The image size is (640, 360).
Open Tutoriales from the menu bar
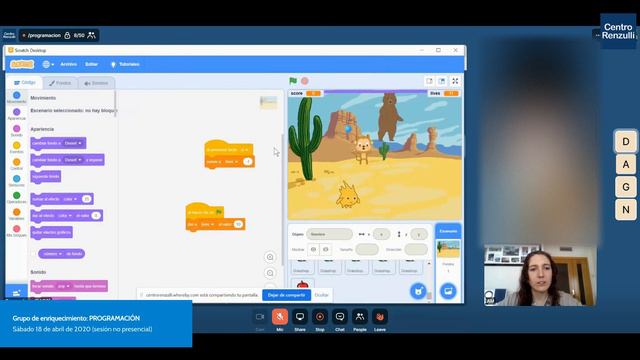(x=125, y=64)
